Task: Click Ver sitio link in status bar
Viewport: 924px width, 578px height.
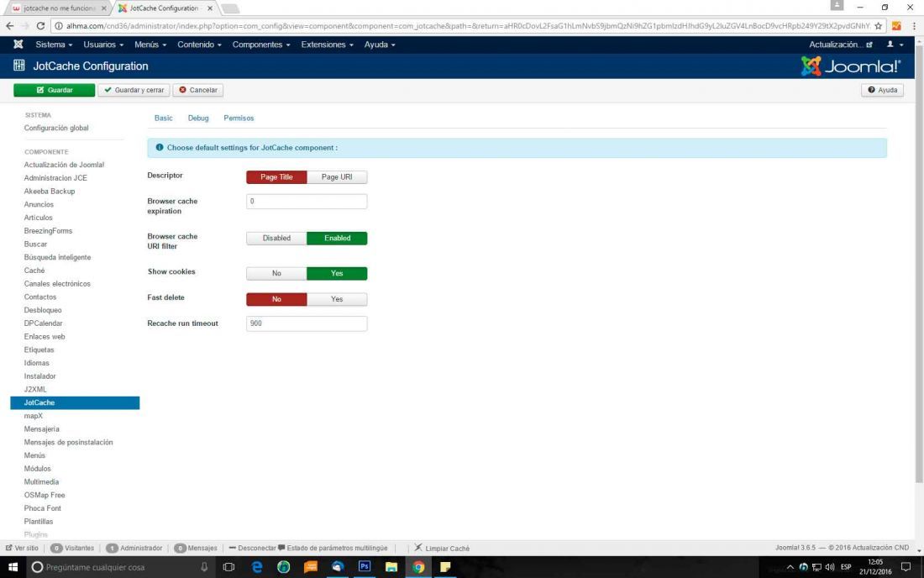Action: pyautogui.click(x=22, y=548)
